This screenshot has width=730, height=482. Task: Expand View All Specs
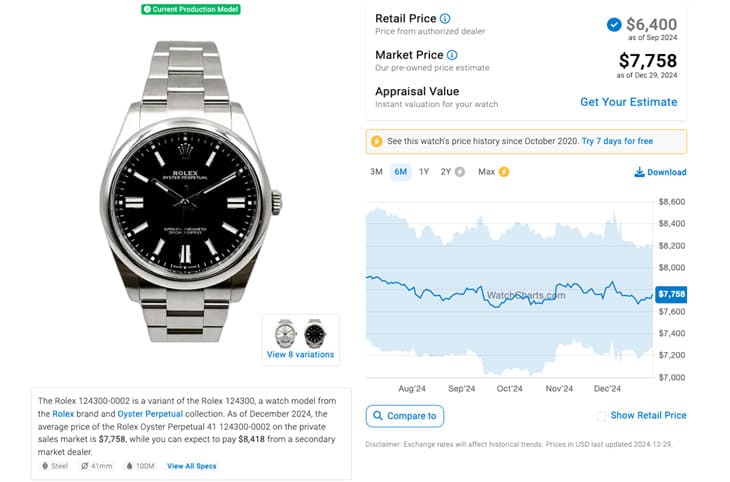pyautogui.click(x=191, y=466)
